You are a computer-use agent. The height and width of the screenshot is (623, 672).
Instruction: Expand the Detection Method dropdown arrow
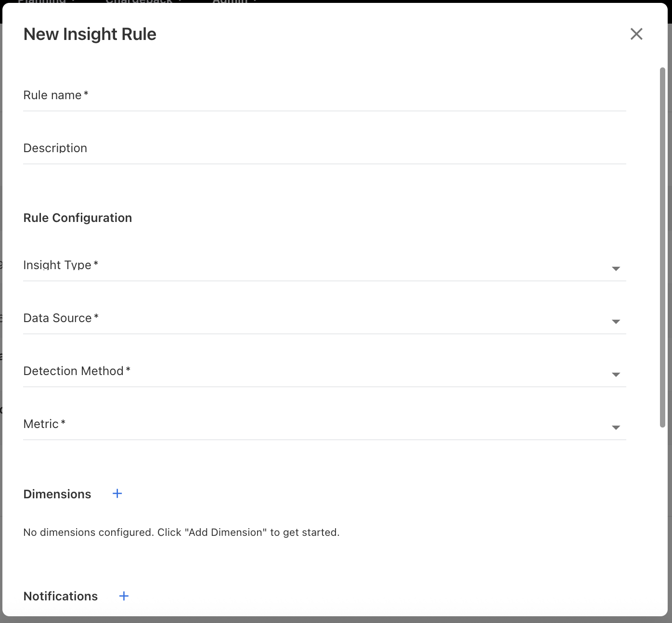point(616,375)
